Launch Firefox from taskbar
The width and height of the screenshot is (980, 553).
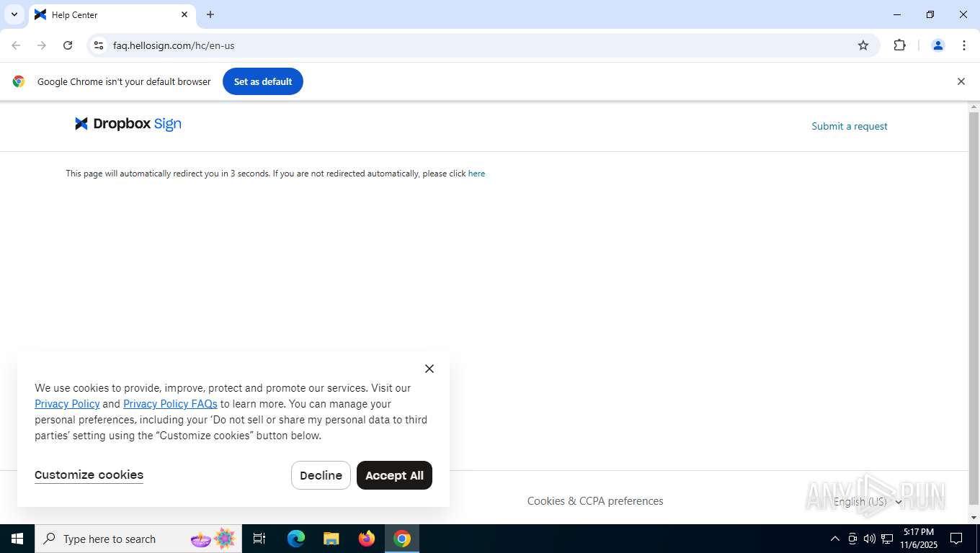click(x=367, y=539)
